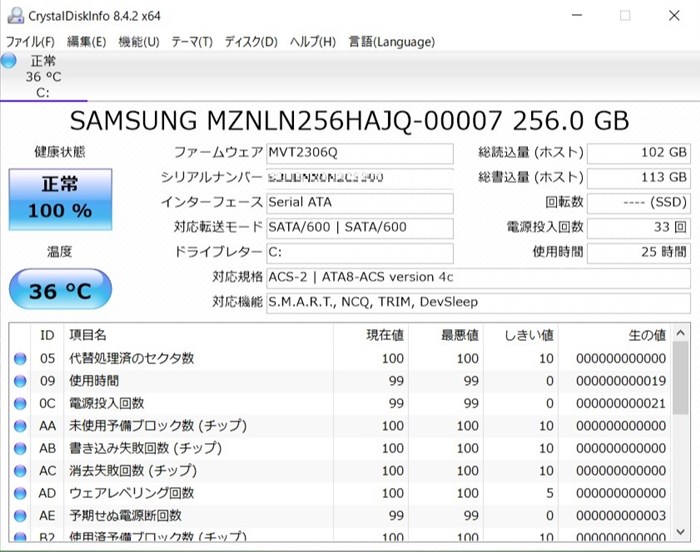This screenshot has height=552, width=700.
Task: Minimize the CrystalDiskInfo window
Action: [x=577, y=16]
